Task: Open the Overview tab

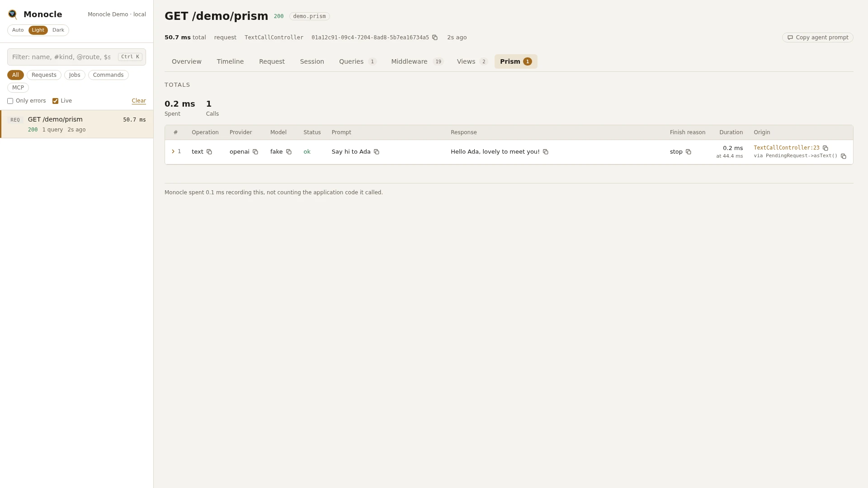Action: tap(187, 61)
